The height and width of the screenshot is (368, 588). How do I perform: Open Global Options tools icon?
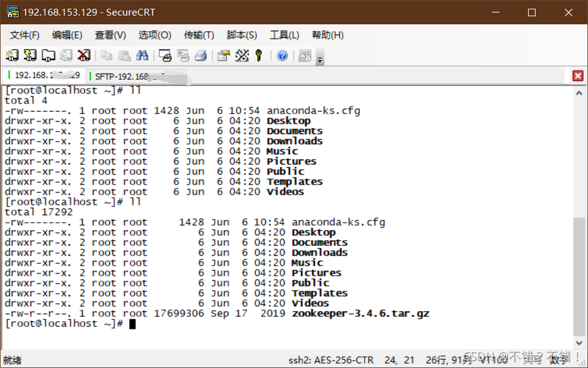(x=242, y=56)
